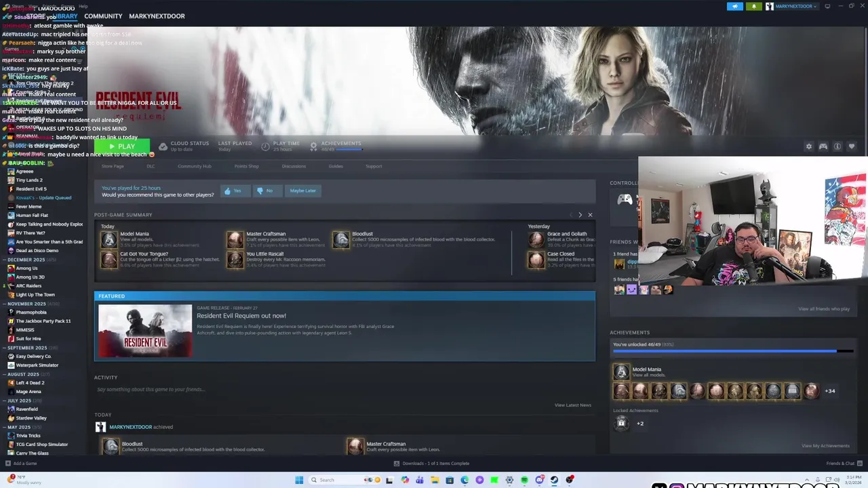Viewport: 868px width, 488px height.
Task: Open View Latest News link
Action: tap(573, 405)
